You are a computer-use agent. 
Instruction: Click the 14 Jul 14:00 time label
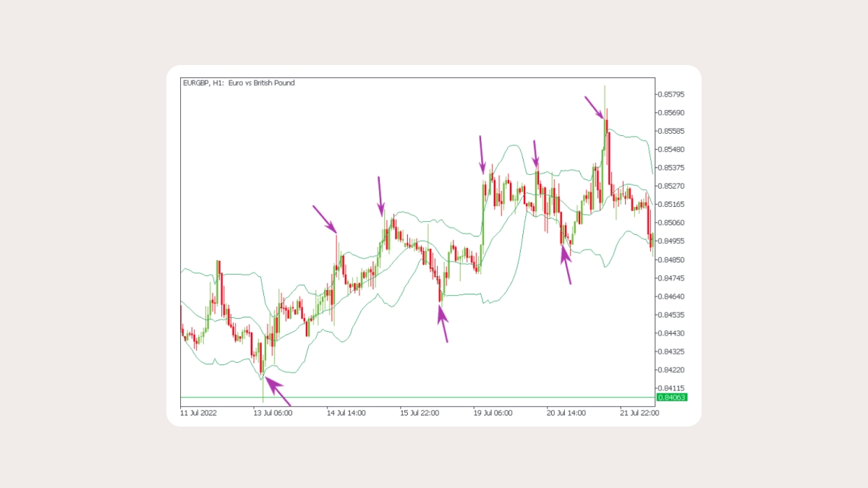coord(346,414)
